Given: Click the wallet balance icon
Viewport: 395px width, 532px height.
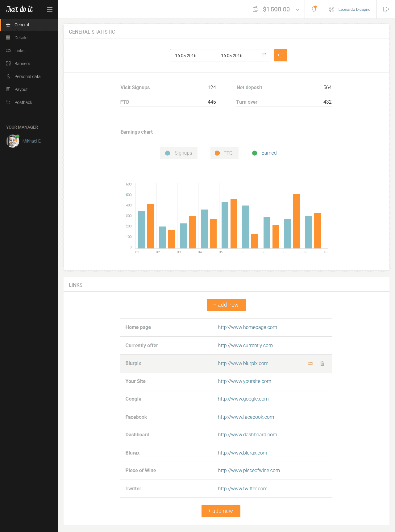Looking at the screenshot, I should tap(255, 9).
